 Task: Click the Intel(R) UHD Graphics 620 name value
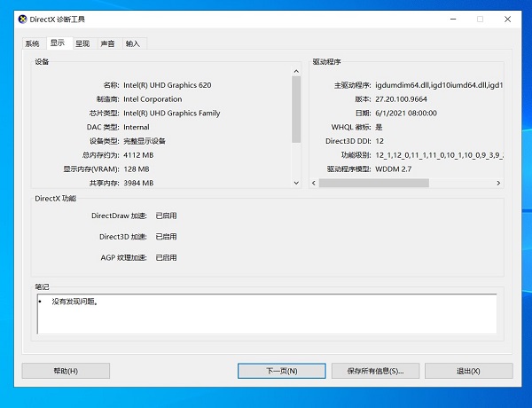[167, 85]
